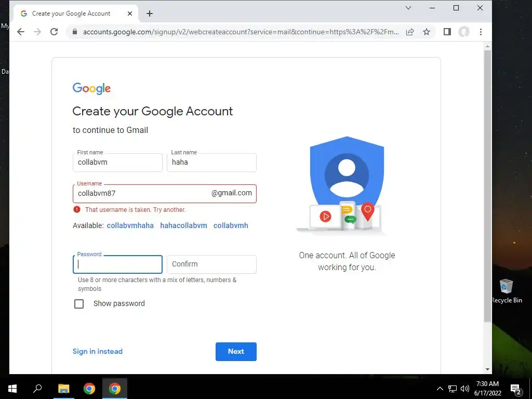Screen dimensions: 532x399
Task: Click the page vertical scrollbar thumb
Action: click(x=487, y=186)
